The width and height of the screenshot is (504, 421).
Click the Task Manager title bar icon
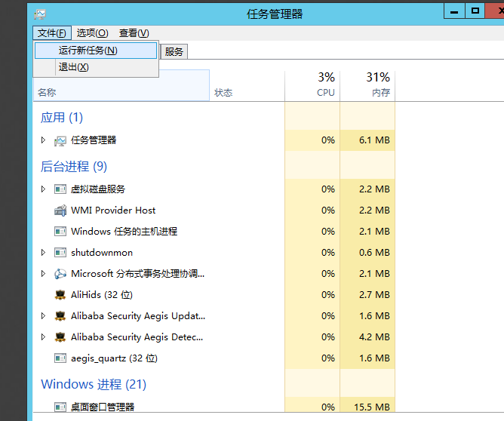[x=40, y=13]
